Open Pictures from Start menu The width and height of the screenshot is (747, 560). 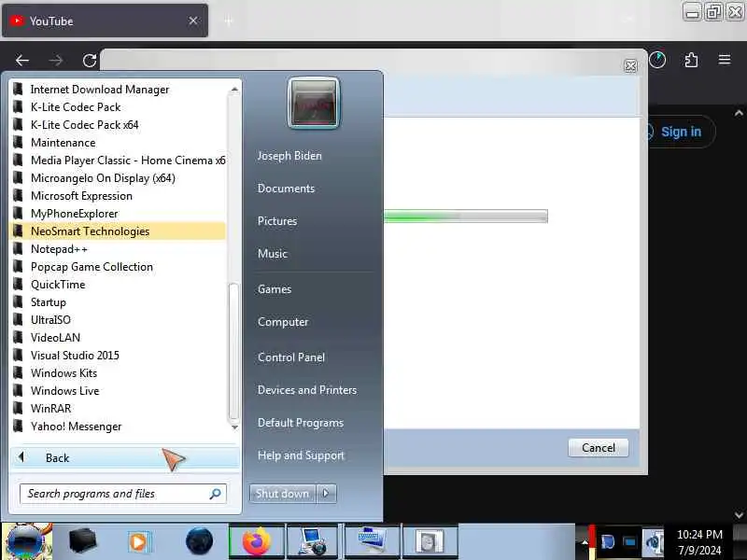pos(277,221)
